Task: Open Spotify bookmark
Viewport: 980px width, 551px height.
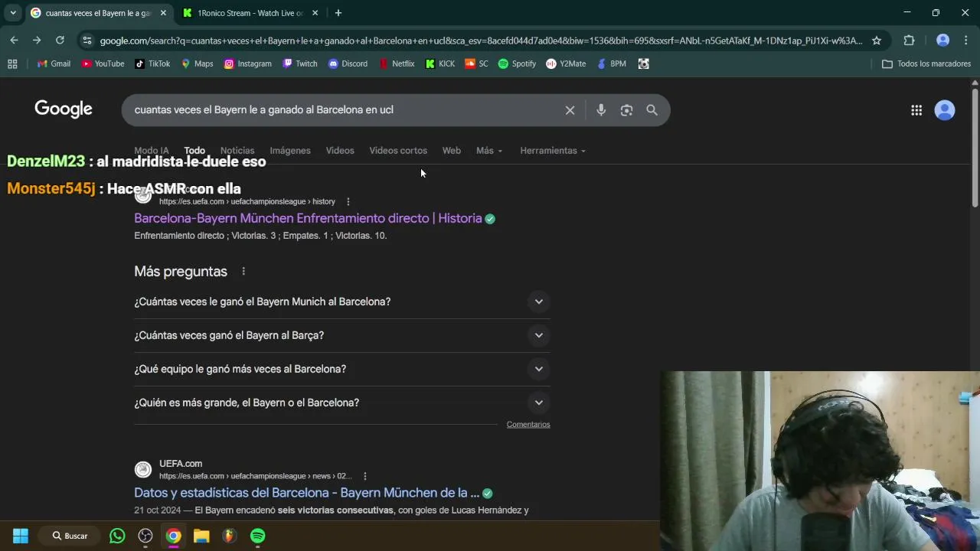Action: click(517, 64)
